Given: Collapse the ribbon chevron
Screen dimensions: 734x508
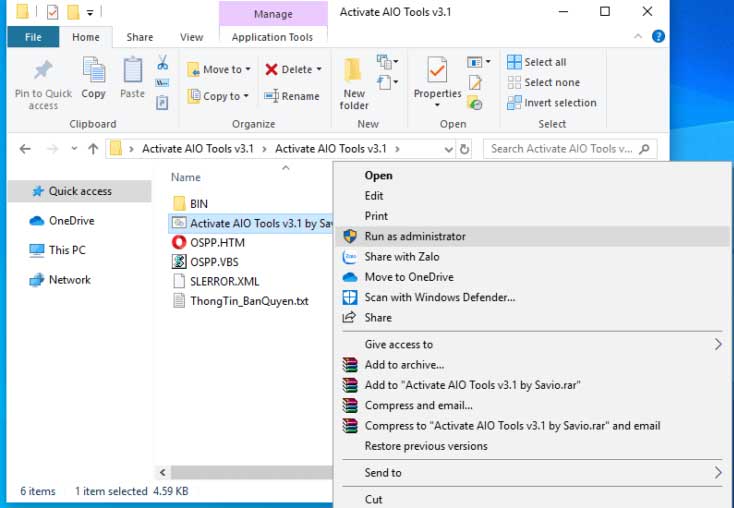Looking at the screenshot, I should 638,36.
